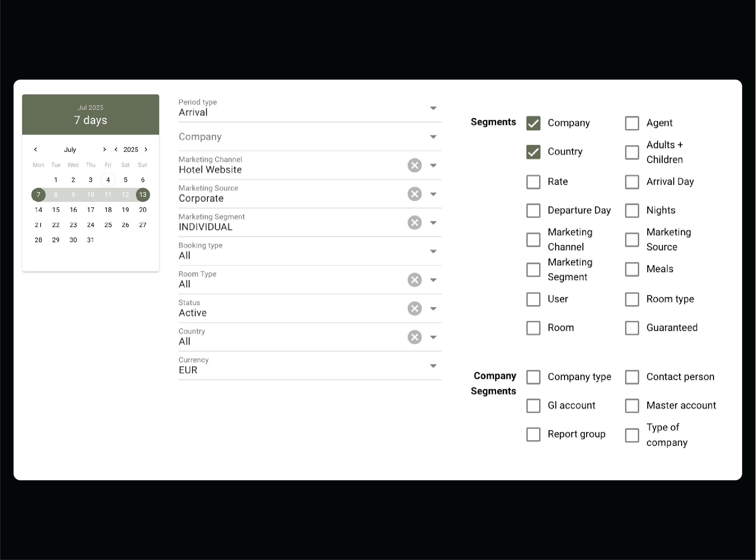Image resolution: width=756 pixels, height=560 pixels.
Task: Clear the Marketing Channel field
Action: click(414, 165)
